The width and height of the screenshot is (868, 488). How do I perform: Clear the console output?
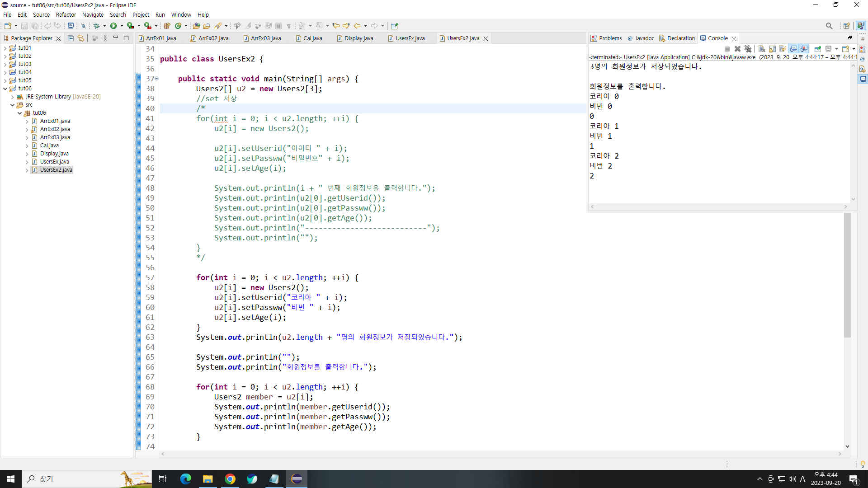pyautogui.click(x=762, y=49)
